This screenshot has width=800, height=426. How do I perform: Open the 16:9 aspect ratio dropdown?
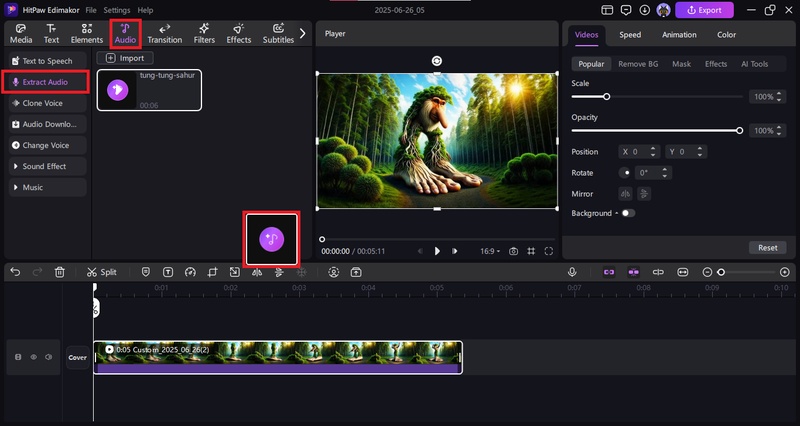[x=489, y=251]
